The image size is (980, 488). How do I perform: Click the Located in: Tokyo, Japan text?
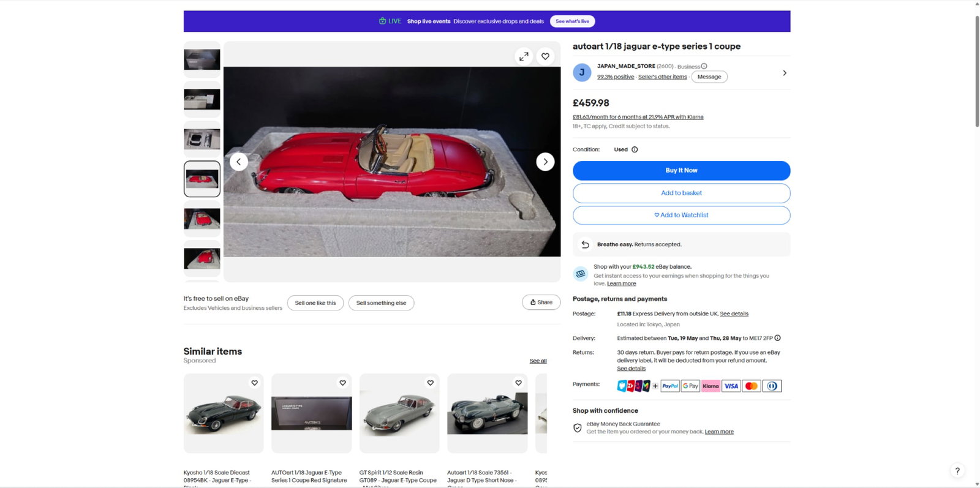pyautogui.click(x=648, y=325)
